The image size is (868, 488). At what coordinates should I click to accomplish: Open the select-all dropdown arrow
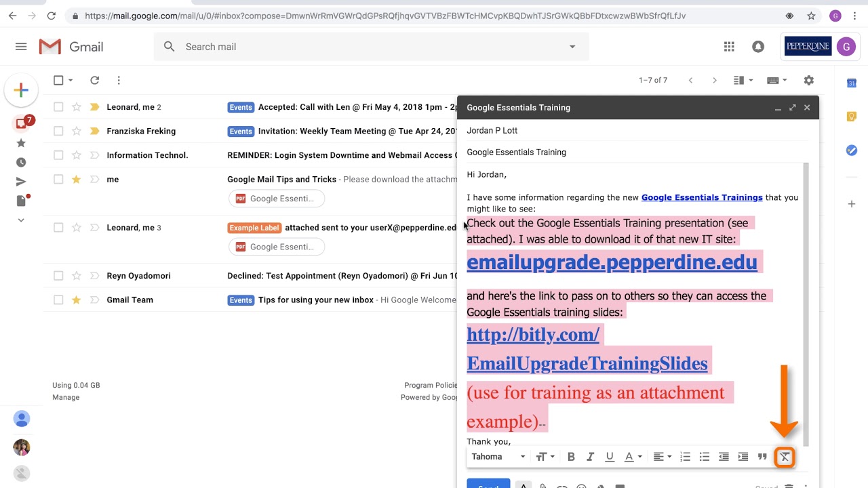pos(71,80)
